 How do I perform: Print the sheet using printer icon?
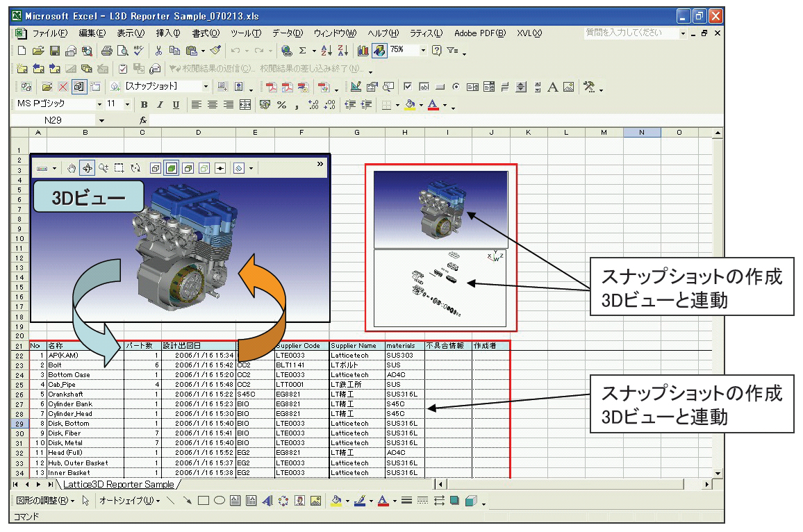tap(106, 51)
